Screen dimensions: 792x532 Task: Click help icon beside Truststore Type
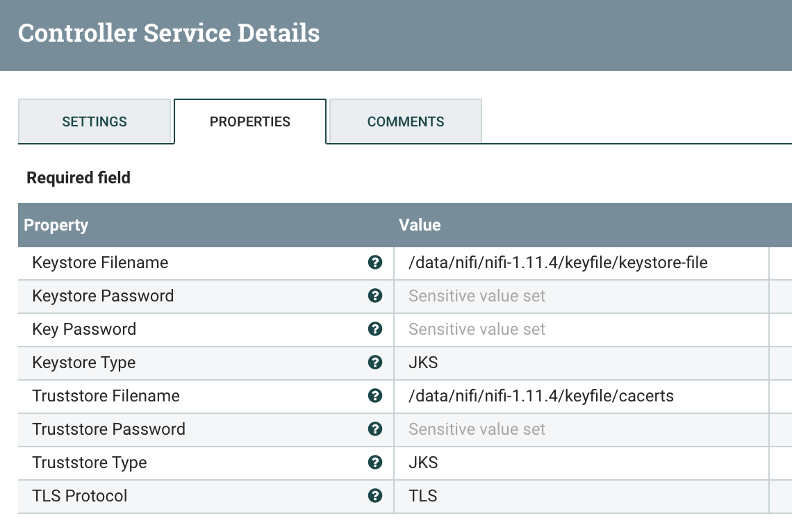(375, 463)
